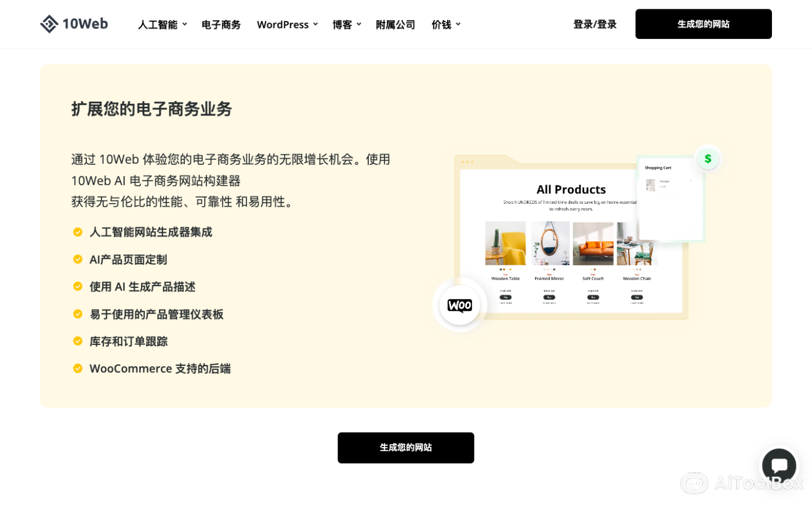Expand the 人工智能 dropdown menu
The image size is (812, 508).
(x=162, y=24)
